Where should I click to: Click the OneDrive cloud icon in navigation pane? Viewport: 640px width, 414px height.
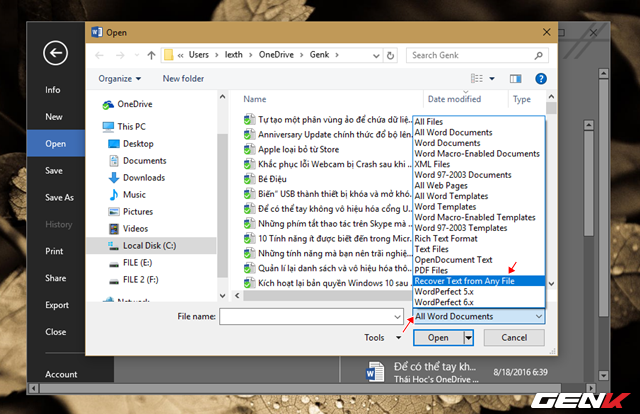pos(108,105)
